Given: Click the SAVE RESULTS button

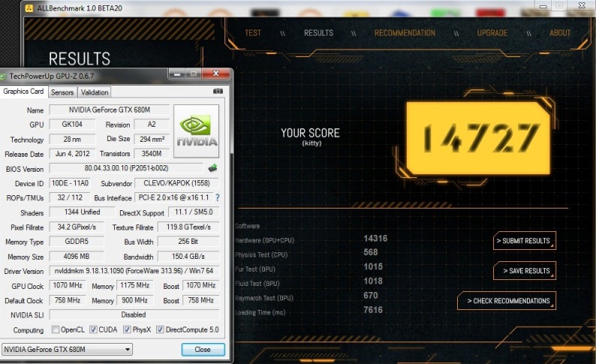Looking at the screenshot, I should 525,270.
